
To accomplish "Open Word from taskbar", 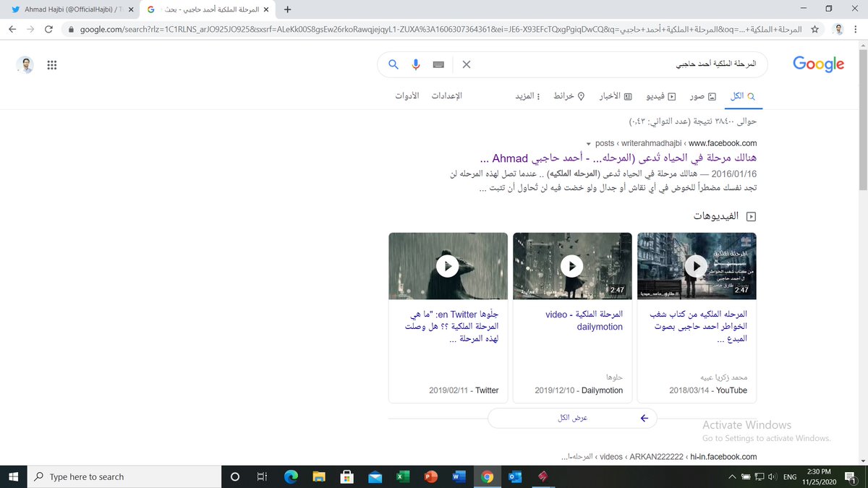I will [x=459, y=476].
